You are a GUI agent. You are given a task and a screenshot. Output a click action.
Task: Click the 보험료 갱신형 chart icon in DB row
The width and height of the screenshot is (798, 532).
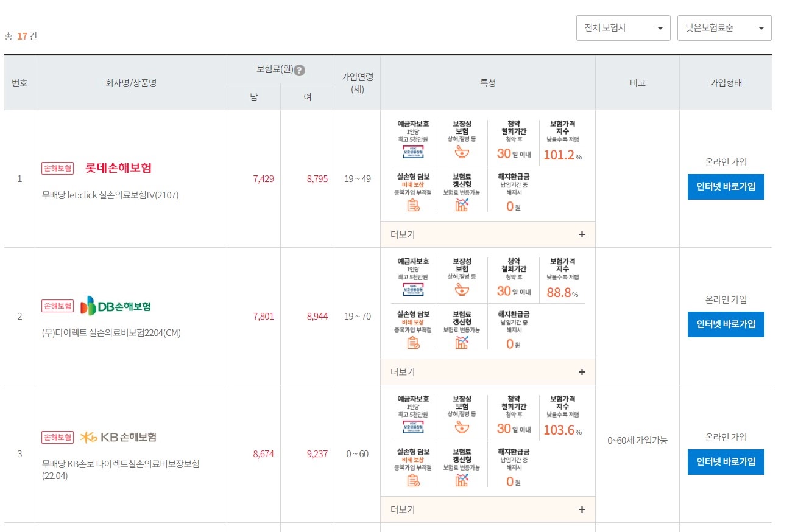462,342
